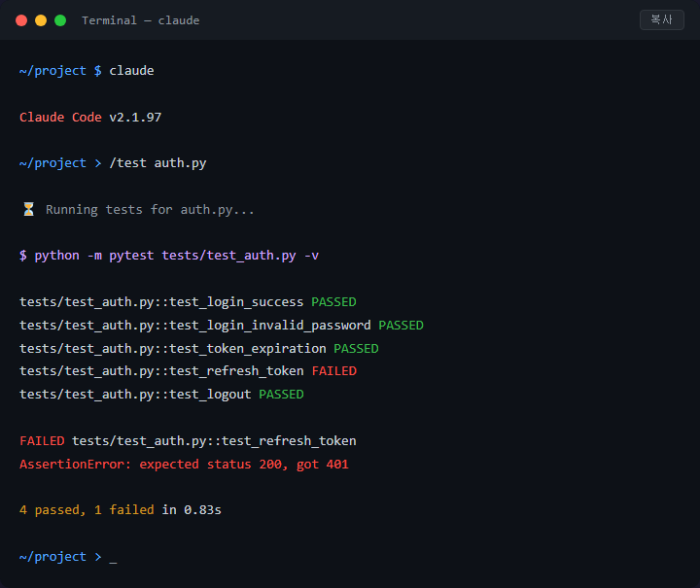Image resolution: width=700 pixels, height=588 pixels.
Task: Click the 'FAILED tests/test_auth.py::test_refresh_token' summary line
Action: (188, 441)
